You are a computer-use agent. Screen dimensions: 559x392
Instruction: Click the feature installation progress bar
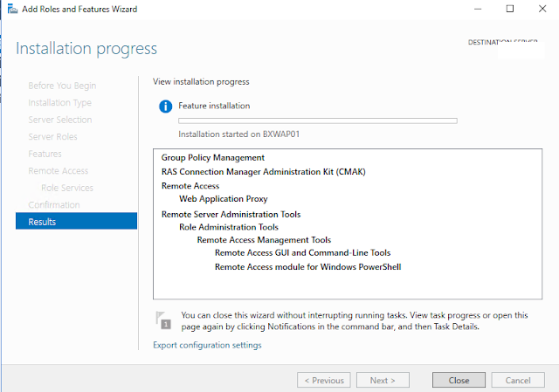(318, 120)
